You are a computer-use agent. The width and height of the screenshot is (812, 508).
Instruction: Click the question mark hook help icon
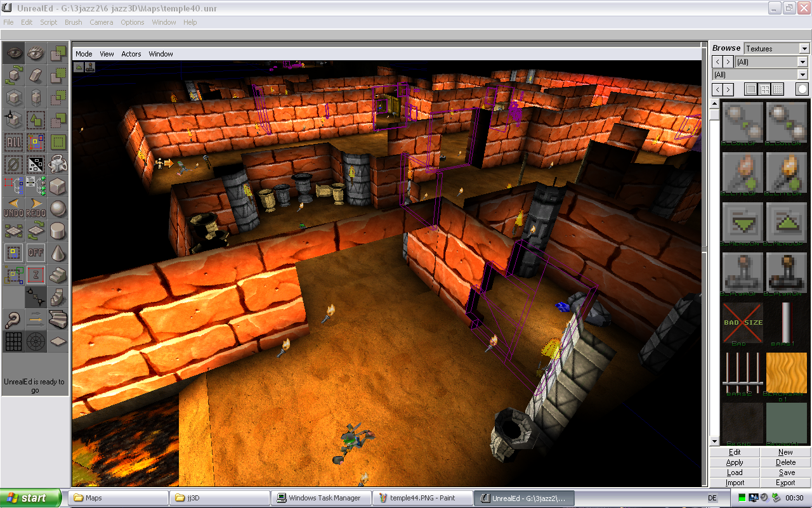(x=13, y=320)
